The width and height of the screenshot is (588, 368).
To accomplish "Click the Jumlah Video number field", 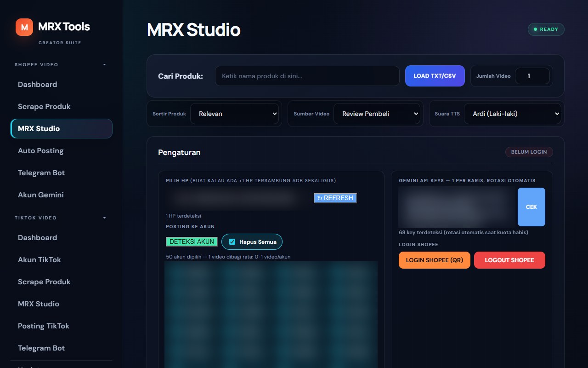I will pyautogui.click(x=532, y=76).
